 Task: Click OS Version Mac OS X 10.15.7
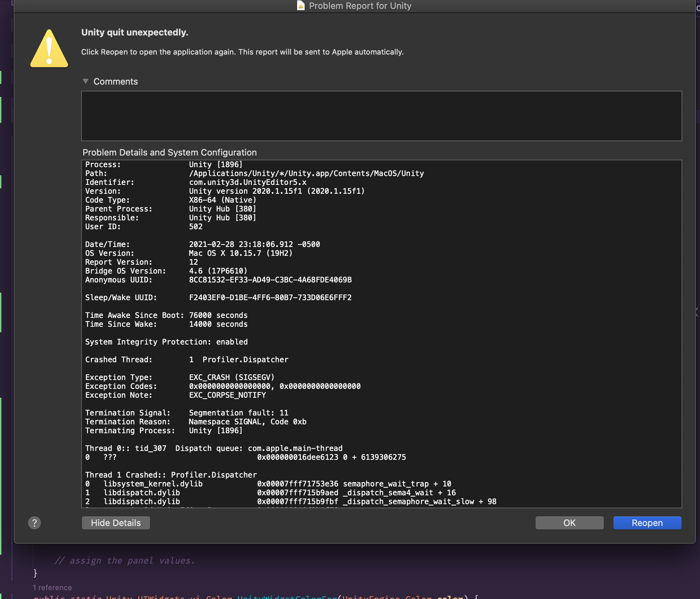coord(189,253)
